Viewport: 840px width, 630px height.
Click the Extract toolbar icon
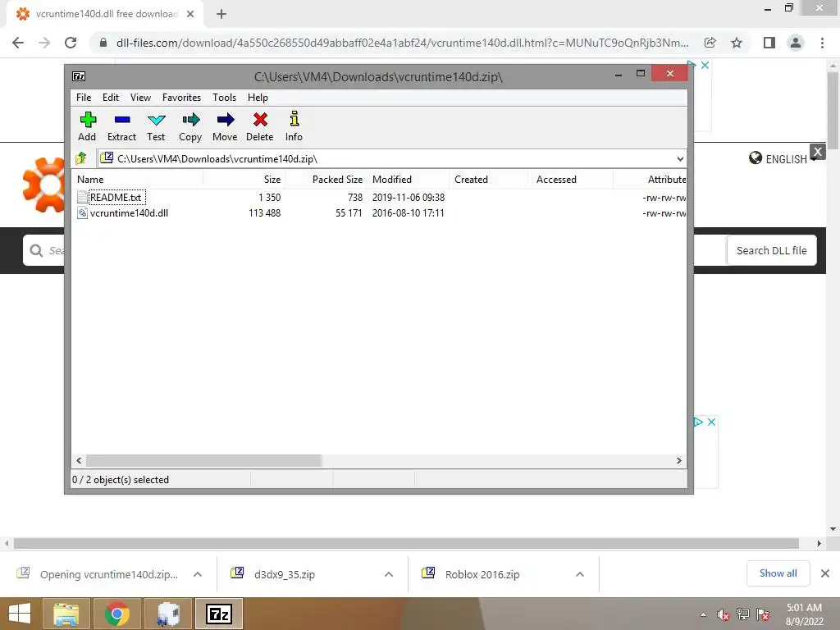[122, 120]
